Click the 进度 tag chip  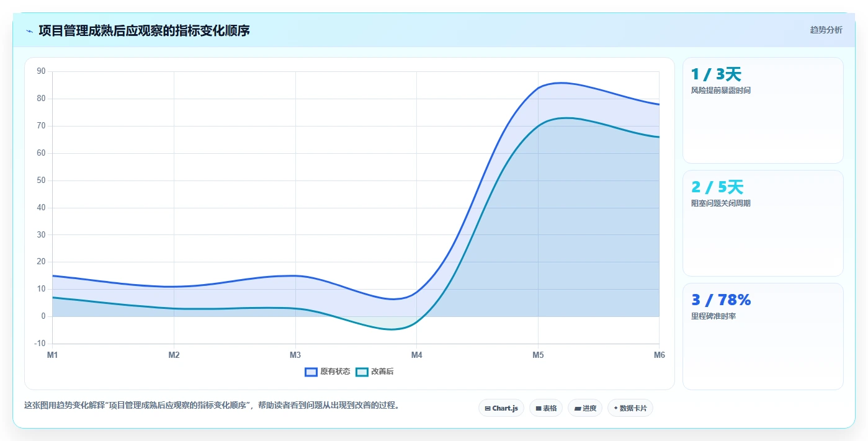(585, 408)
